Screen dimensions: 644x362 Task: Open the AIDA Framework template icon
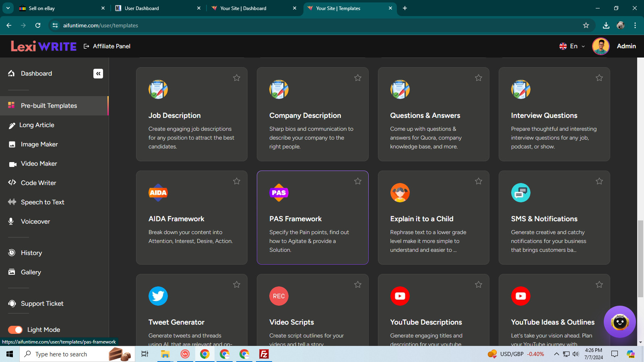click(x=158, y=193)
